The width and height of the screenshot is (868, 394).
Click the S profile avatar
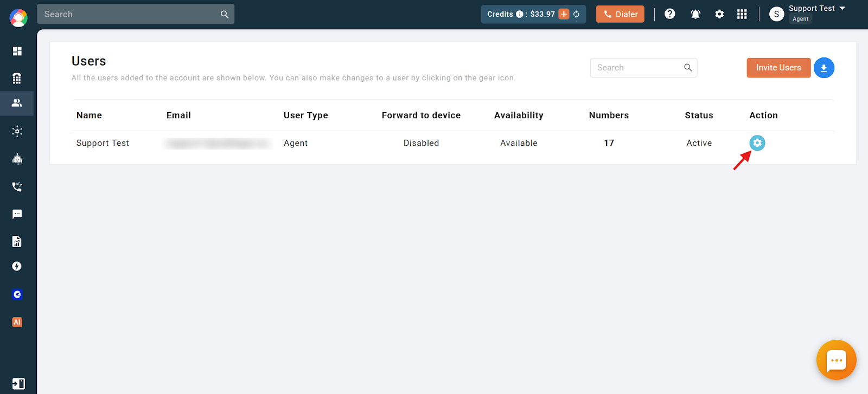777,14
